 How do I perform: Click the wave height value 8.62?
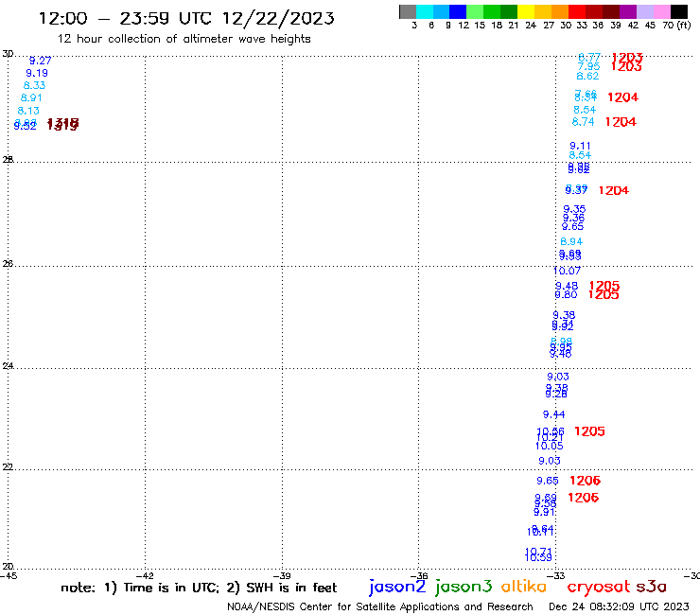(587, 76)
